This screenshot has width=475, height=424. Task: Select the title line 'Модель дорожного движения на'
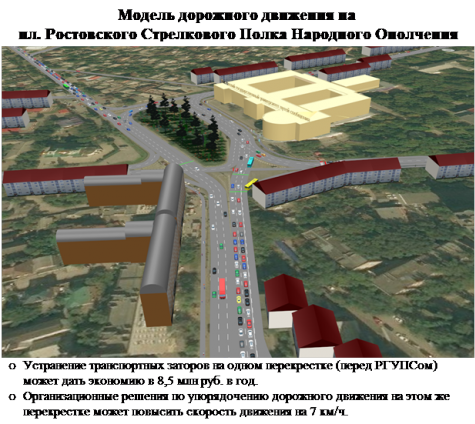click(237, 15)
